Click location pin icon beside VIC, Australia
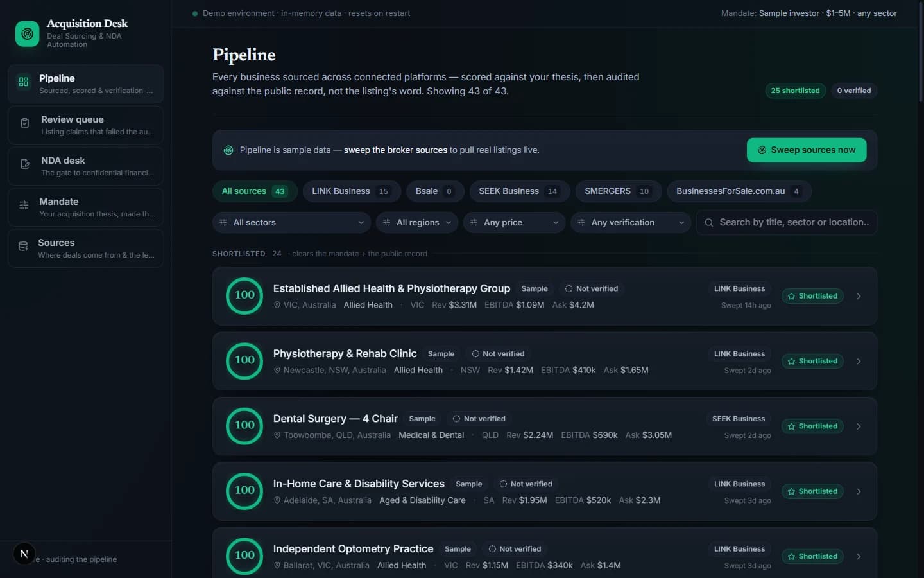This screenshot has width=924, height=578. [x=277, y=305]
